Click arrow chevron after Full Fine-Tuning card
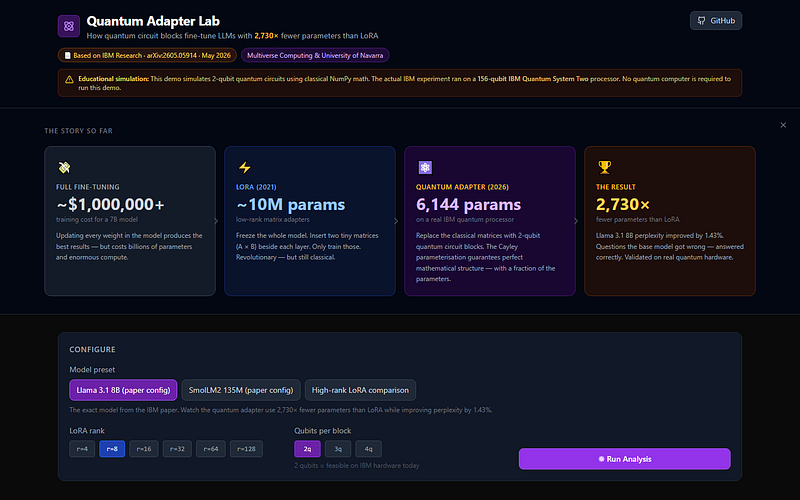 (216, 221)
